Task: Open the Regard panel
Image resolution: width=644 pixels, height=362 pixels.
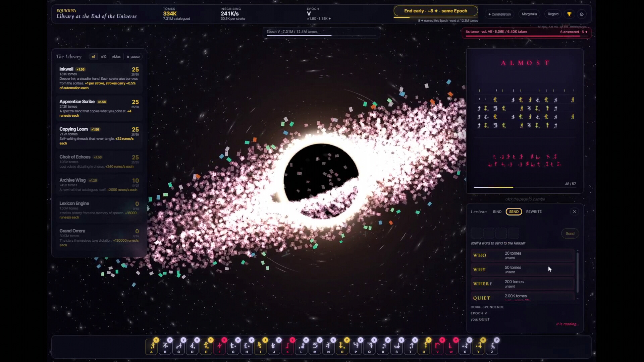Action: (553, 14)
